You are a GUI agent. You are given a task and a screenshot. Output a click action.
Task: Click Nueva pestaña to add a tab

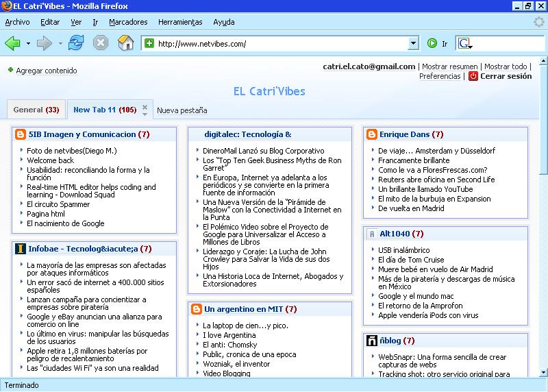182,110
